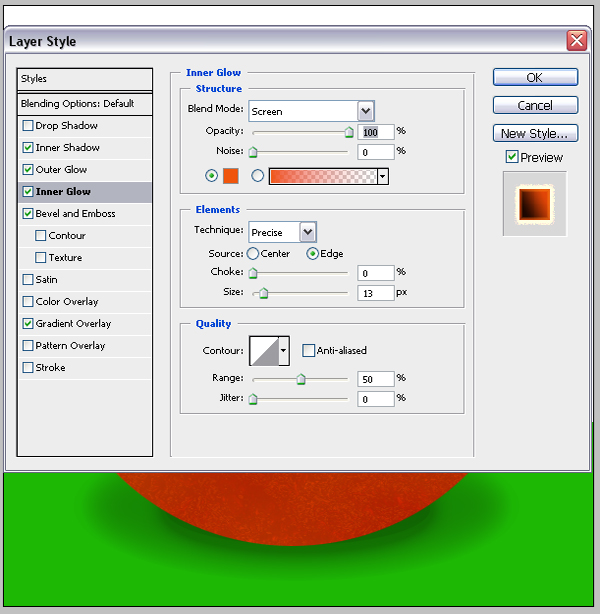Select the Center source radio button
Viewport: 600px width, 614px height.
click(253, 254)
